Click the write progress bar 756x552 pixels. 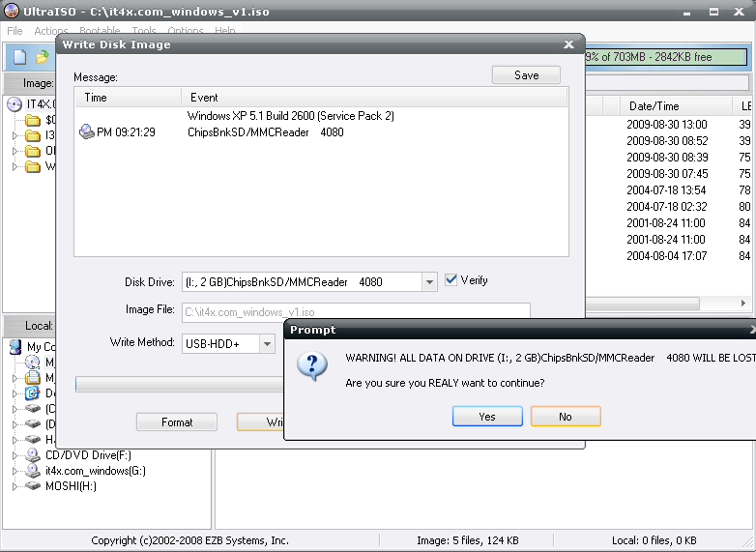pyautogui.click(x=180, y=384)
